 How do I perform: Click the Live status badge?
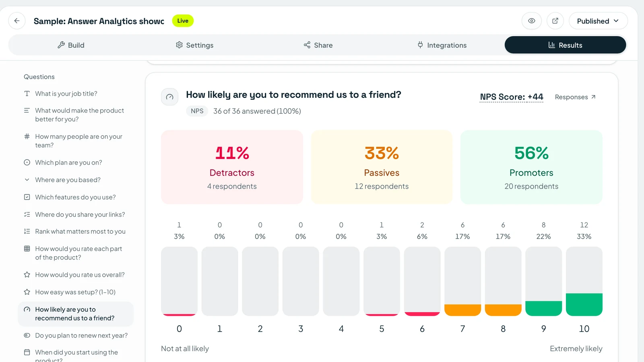183,21
